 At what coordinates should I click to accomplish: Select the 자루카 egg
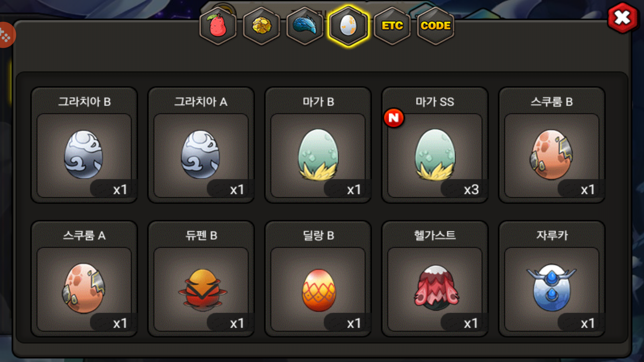(x=552, y=279)
